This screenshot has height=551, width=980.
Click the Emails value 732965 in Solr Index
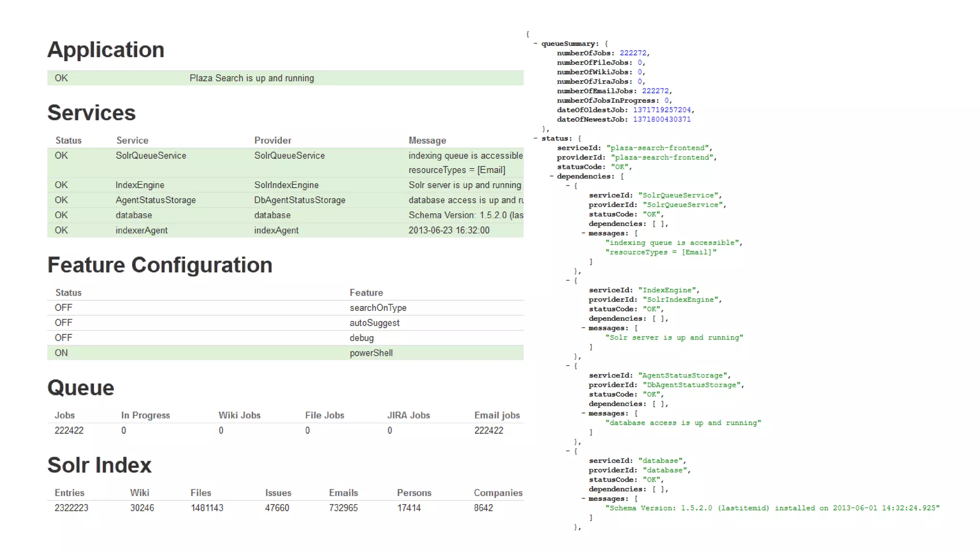tap(343, 508)
